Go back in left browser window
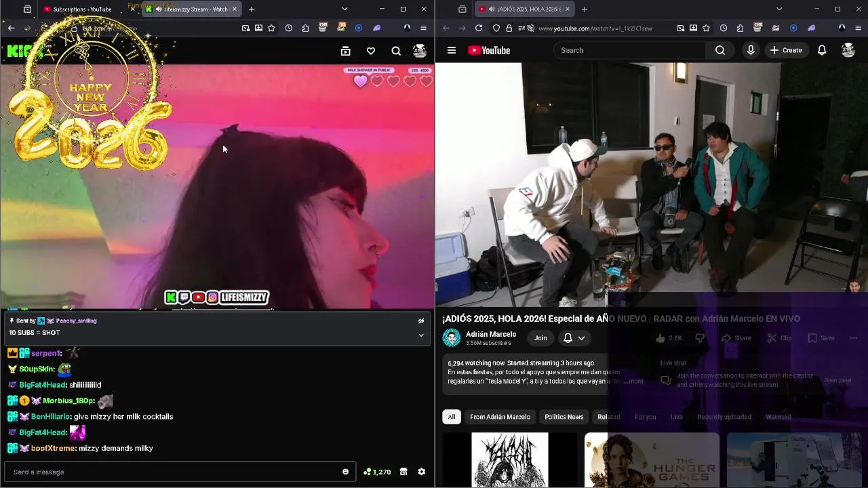This screenshot has width=868, height=488. point(12,28)
